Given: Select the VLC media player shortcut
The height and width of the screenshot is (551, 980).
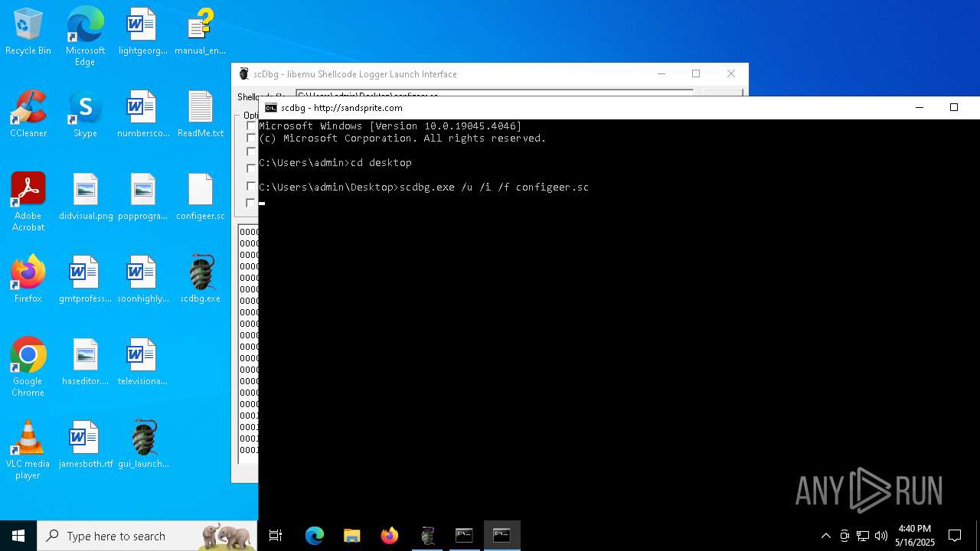Looking at the screenshot, I should pos(28,450).
